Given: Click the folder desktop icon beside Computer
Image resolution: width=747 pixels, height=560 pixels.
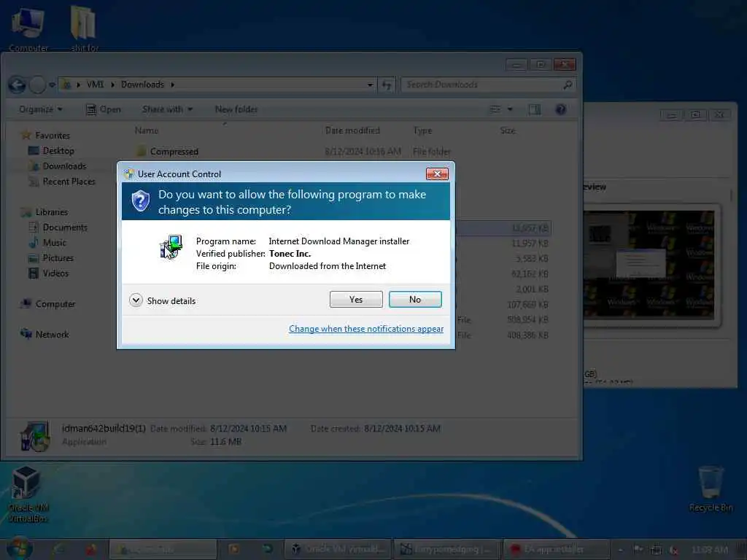Looking at the screenshot, I should (84, 28).
